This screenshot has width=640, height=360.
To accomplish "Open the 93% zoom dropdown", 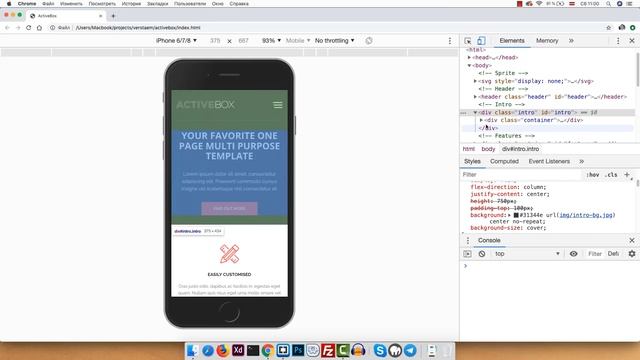I will 271,40.
